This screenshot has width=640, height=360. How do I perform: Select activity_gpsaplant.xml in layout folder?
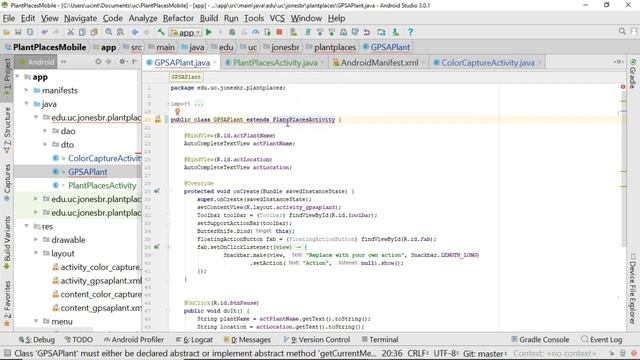tap(101, 281)
